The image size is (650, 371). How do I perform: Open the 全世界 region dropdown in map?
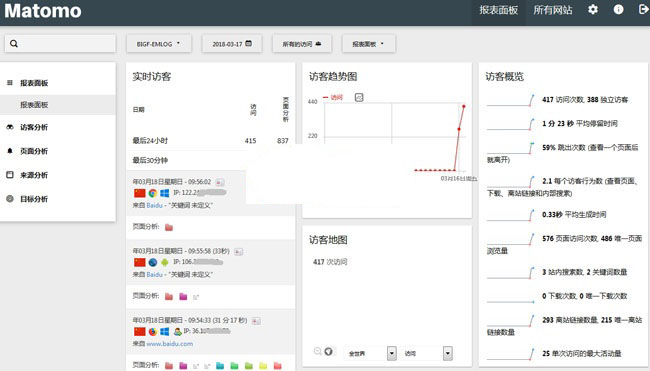371,353
